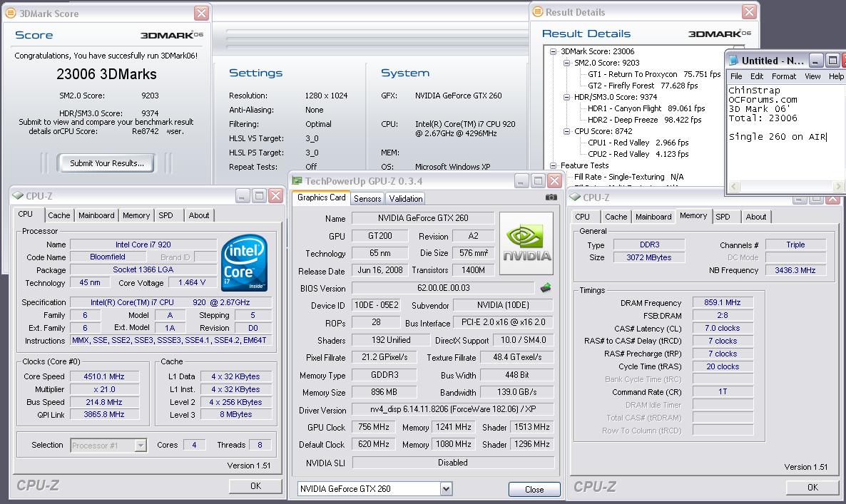
Task: Click the left CPU-Z window title icon
Action: 18,195
